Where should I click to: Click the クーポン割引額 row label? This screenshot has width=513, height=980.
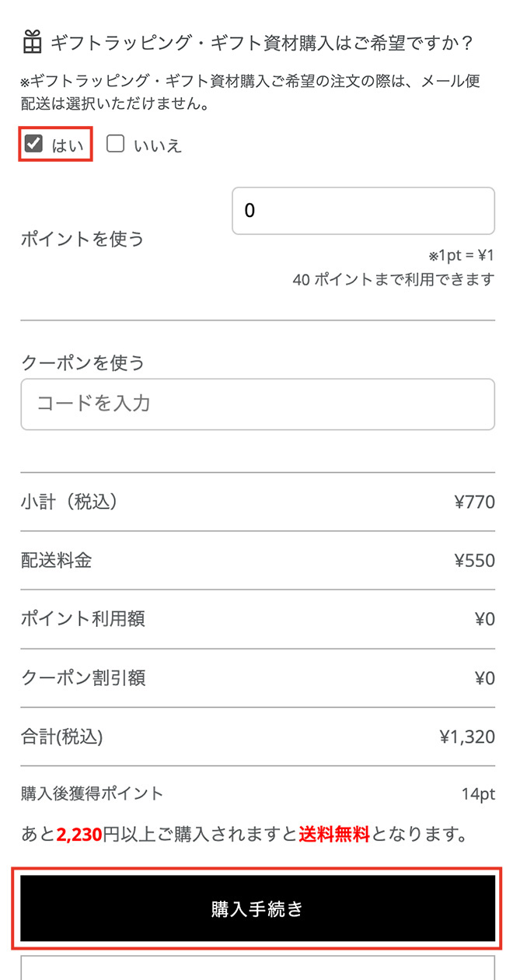83,678
